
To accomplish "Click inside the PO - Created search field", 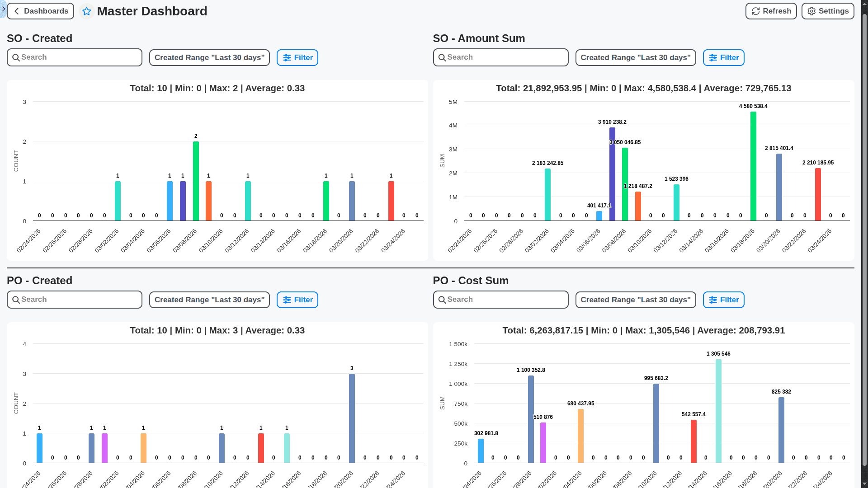I will coord(74,300).
